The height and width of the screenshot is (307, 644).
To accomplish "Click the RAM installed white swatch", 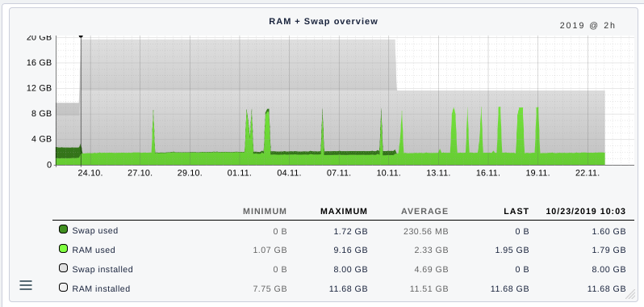I will [63, 288].
